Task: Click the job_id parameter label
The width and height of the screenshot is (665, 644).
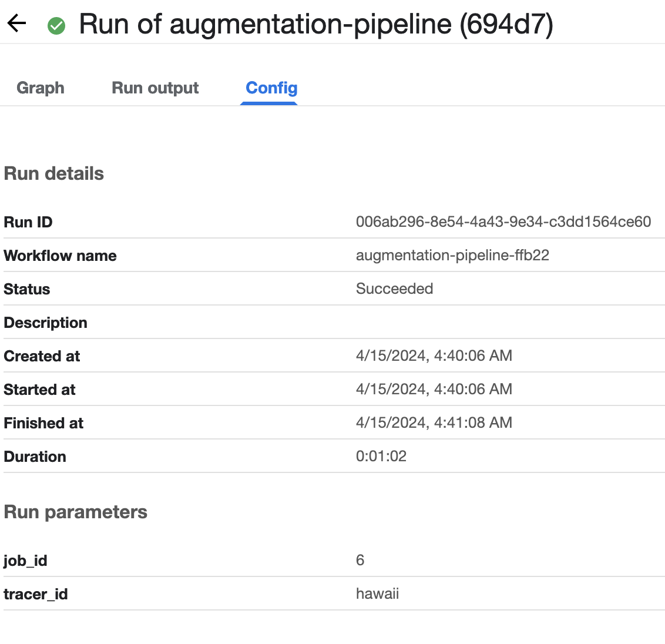Action: (x=25, y=561)
